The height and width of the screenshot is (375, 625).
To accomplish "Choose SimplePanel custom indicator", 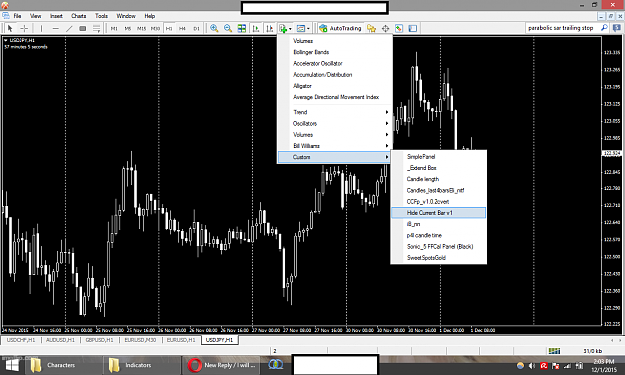I will point(438,157).
